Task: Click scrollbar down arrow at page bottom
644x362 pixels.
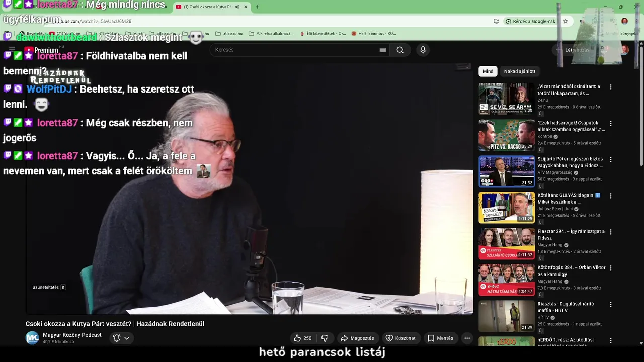Action: tap(641, 343)
